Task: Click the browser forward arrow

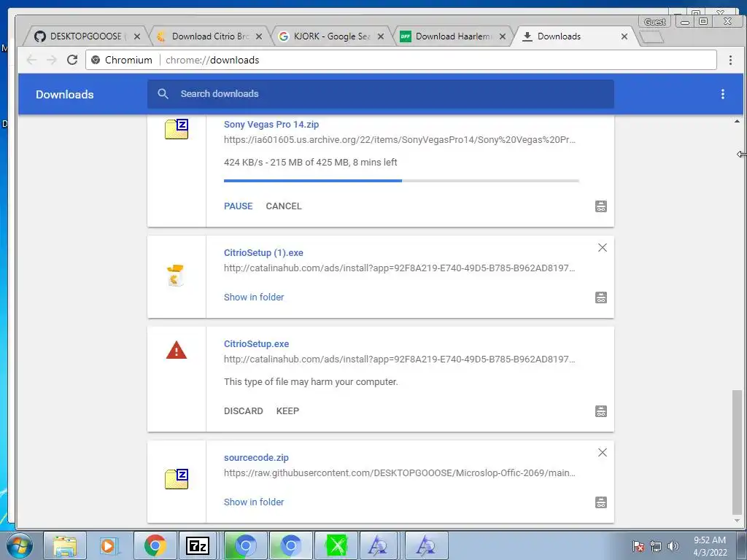Action: coord(52,60)
